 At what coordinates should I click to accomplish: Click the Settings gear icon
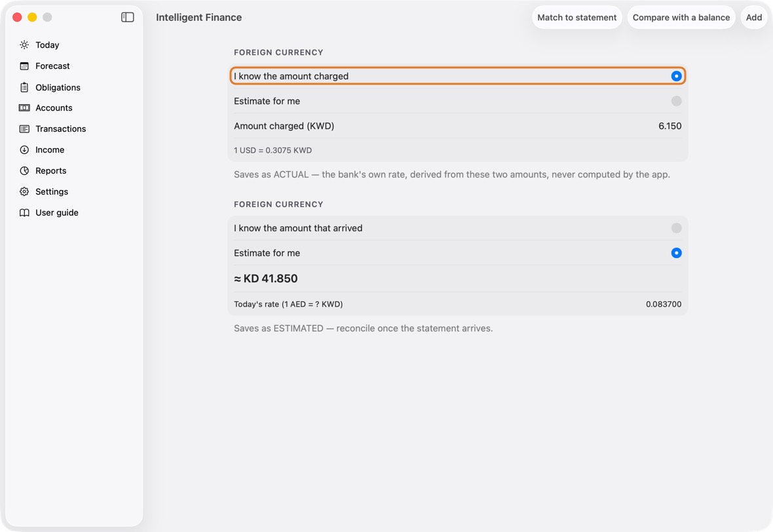[x=24, y=192]
